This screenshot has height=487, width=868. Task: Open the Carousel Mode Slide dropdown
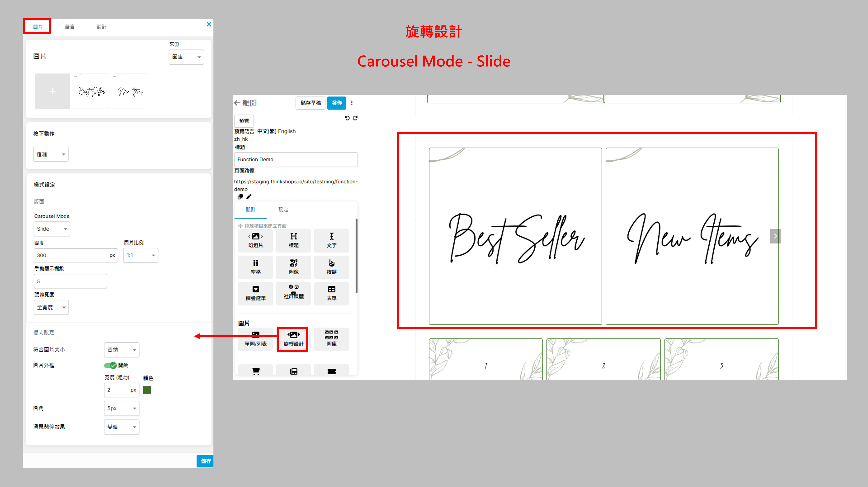[51, 229]
